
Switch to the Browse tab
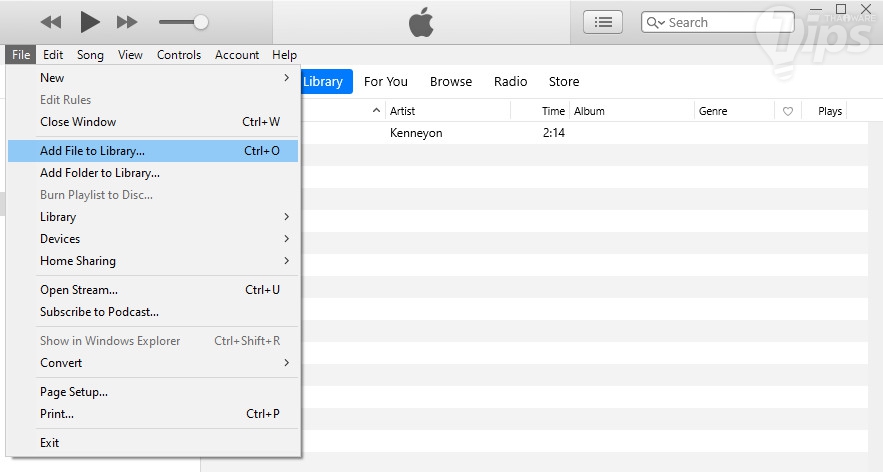click(451, 82)
